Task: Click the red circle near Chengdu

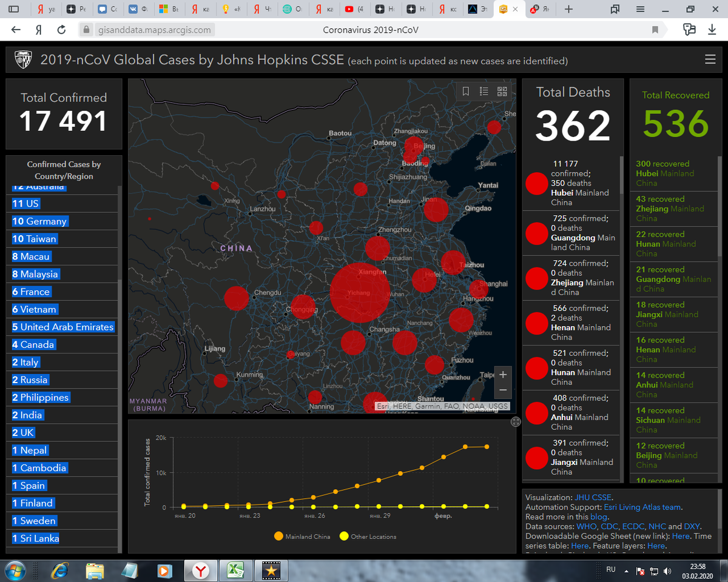Action: tap(237, 298)
